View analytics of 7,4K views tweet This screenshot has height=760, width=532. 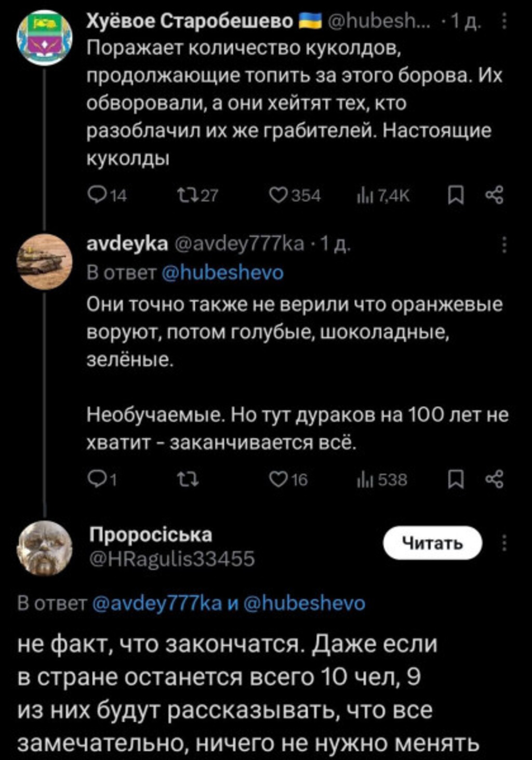coord(363,196)
